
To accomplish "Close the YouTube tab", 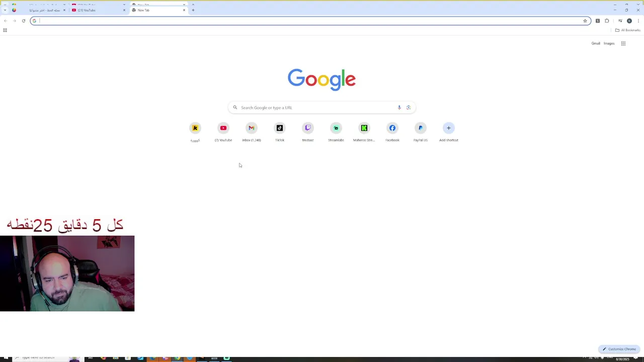I will 124,10.
